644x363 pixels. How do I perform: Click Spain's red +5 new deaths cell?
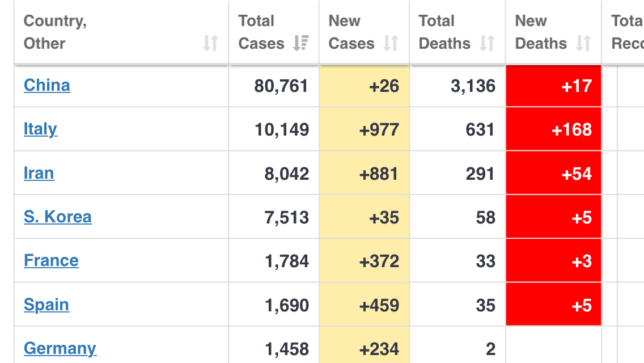click(553, 305)
